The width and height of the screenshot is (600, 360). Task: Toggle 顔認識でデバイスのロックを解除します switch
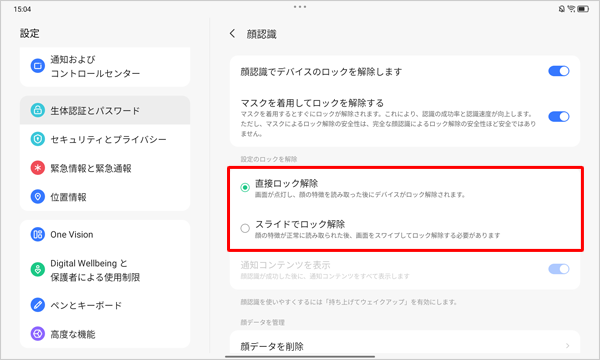point(559,71)
